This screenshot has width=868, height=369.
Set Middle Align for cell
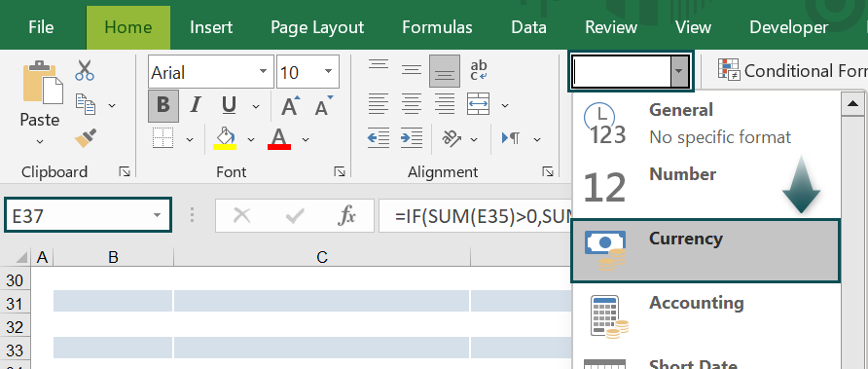[x=411, y=71]
